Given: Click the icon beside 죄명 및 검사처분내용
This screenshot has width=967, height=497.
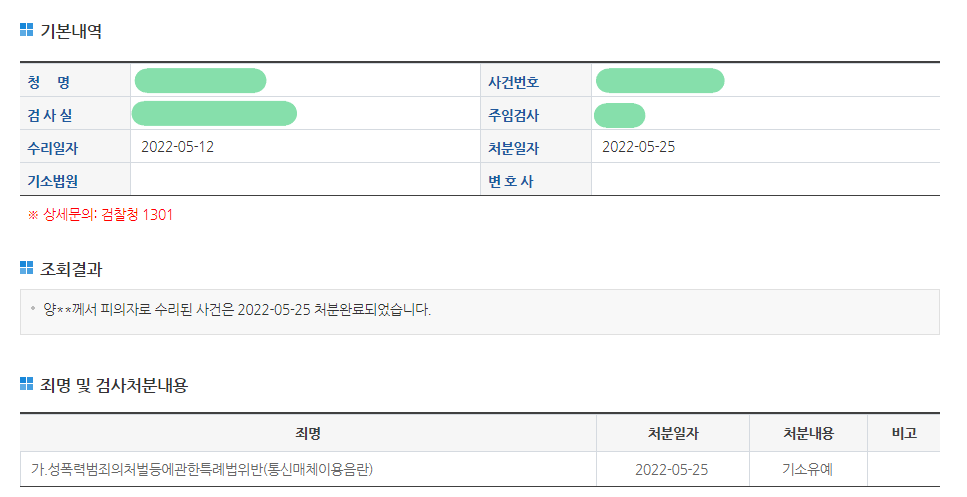Looking at the screenshot, I should tap(26, 384).
